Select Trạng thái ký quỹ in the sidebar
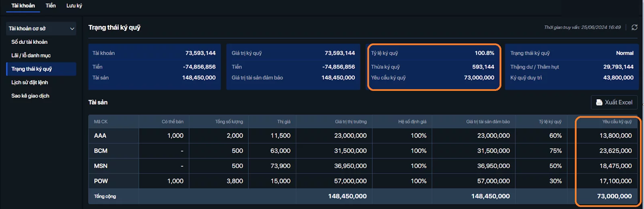Screen dimensions: 644x209 click(x=41, y=69)
